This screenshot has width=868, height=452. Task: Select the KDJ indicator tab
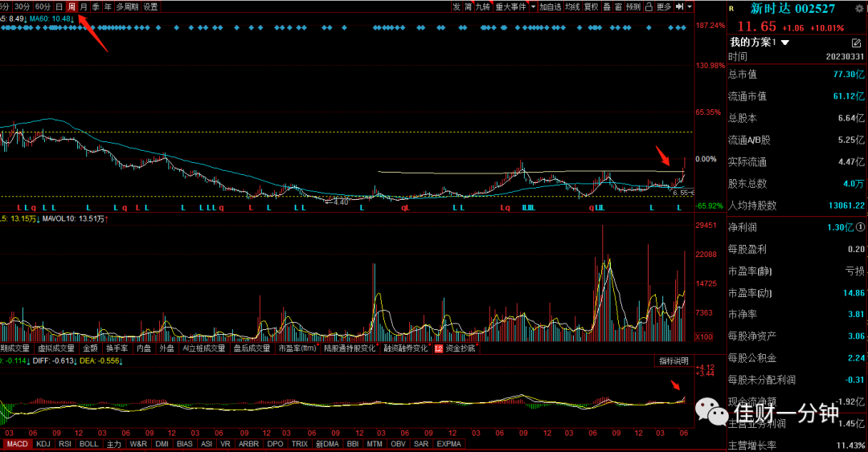pyautogui.click(x=43, y=444)
